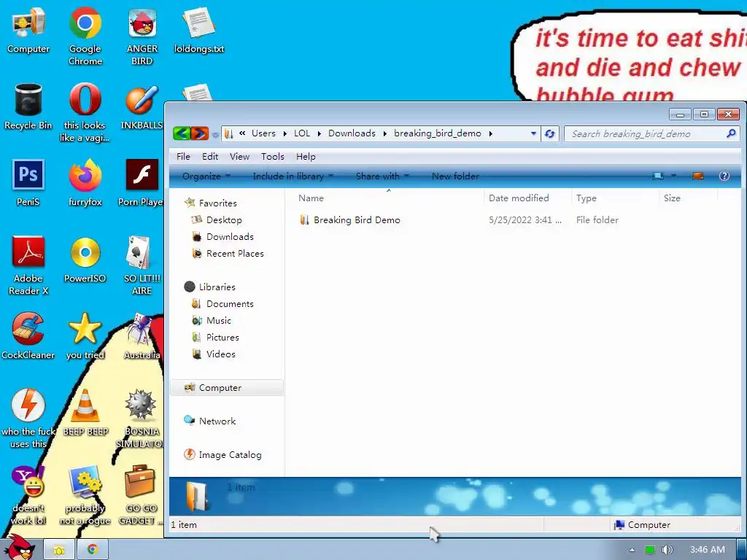Open the View menu

(x=239, y=157)
